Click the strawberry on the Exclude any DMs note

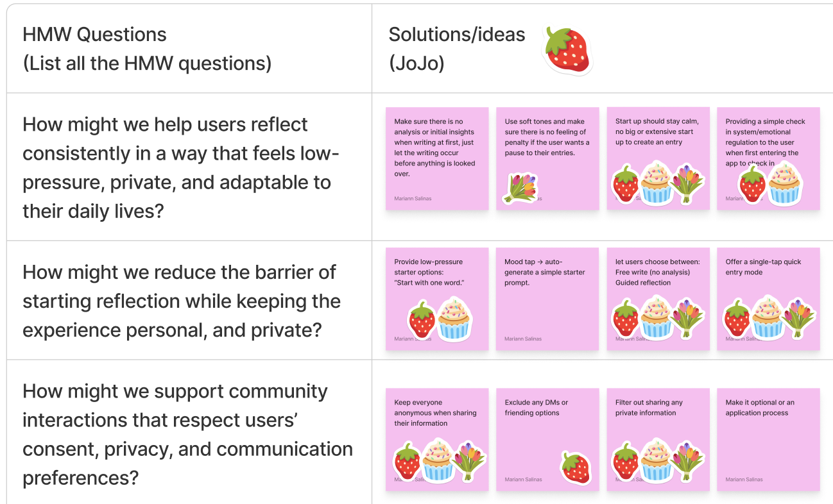tap(575, 467)
